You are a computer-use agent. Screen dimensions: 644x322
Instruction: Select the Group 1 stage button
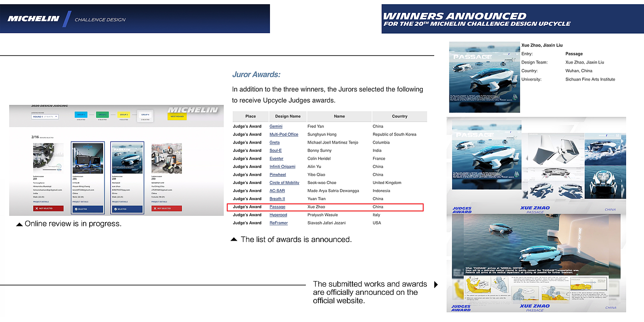[81, 115]
